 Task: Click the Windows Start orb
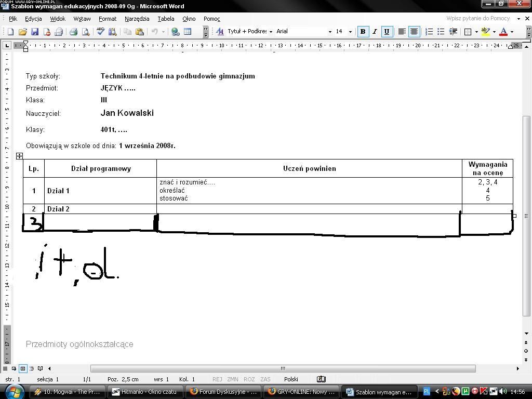click(14, 392)
